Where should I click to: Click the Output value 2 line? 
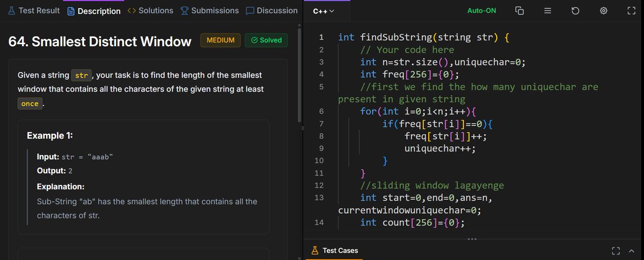pyautogui.click(x=54, y=171)
